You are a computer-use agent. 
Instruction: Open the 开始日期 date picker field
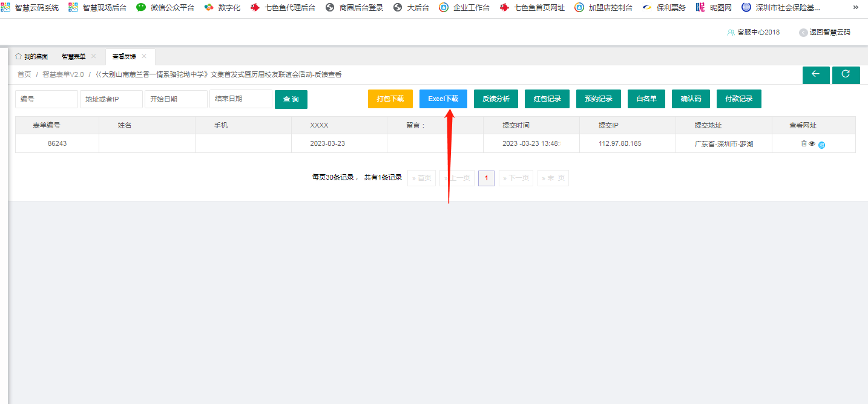tap(176, 99)
